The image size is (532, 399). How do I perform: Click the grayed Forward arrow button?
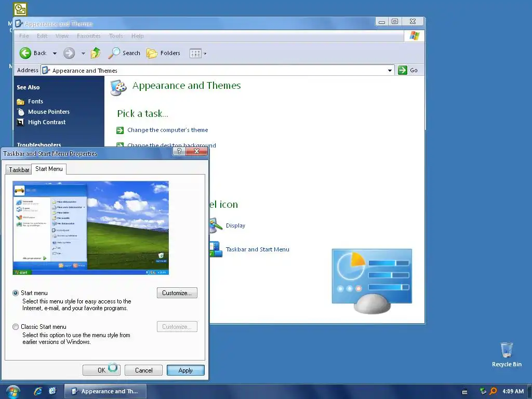[69, 54]
